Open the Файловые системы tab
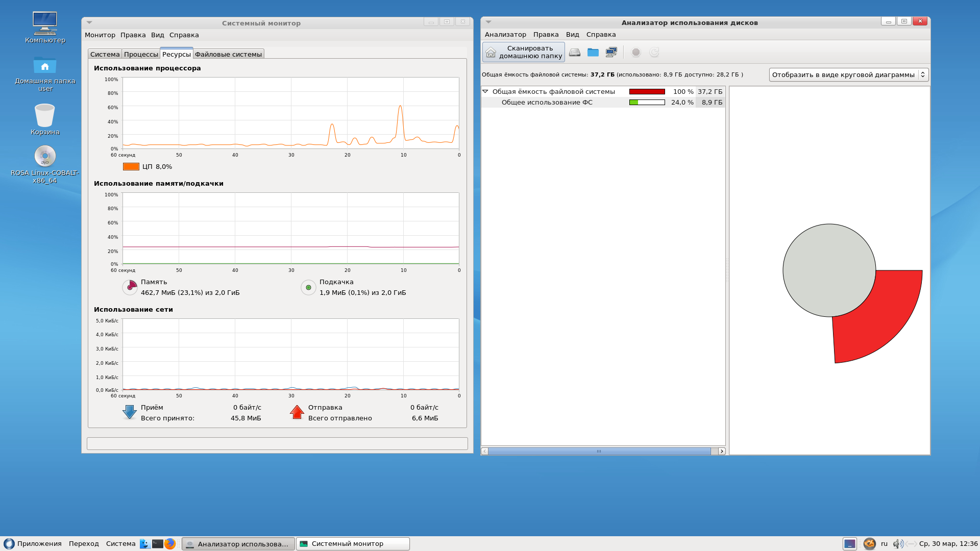Screen dimensions: 980x551 228,54
